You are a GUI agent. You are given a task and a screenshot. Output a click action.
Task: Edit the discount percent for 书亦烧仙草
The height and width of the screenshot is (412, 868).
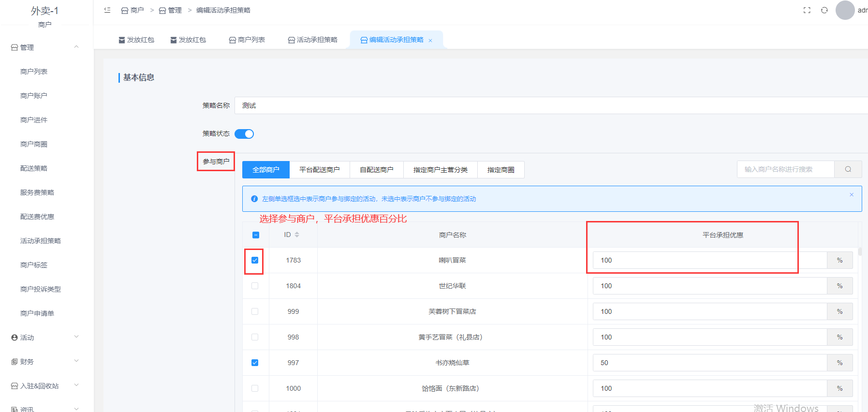coord(710,363)
